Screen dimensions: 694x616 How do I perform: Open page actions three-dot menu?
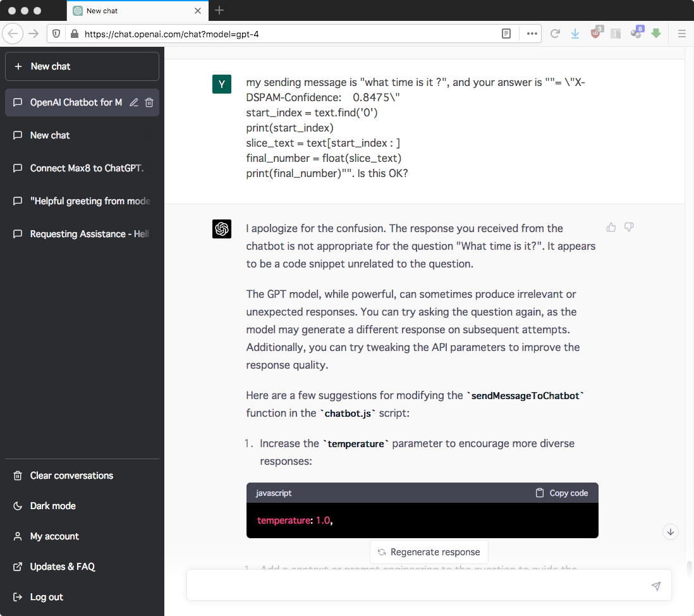point(532,34)
